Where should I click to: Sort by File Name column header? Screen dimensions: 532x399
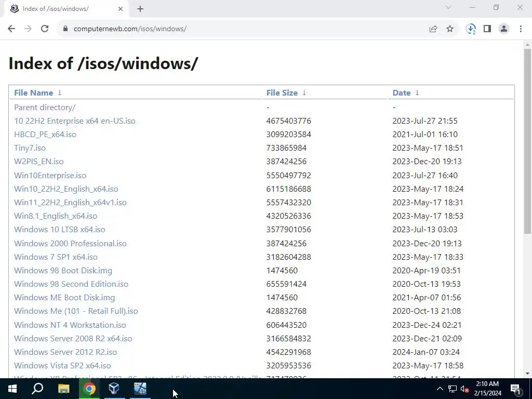(34, 92)
